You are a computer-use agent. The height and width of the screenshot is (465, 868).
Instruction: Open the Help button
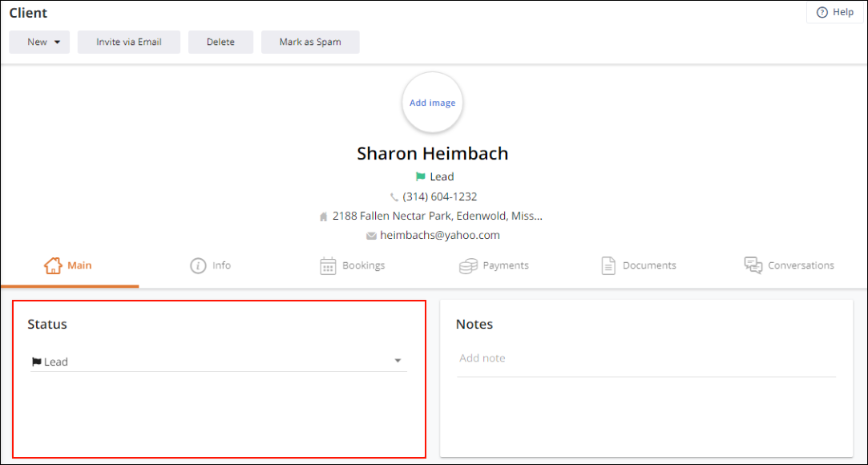835,12
